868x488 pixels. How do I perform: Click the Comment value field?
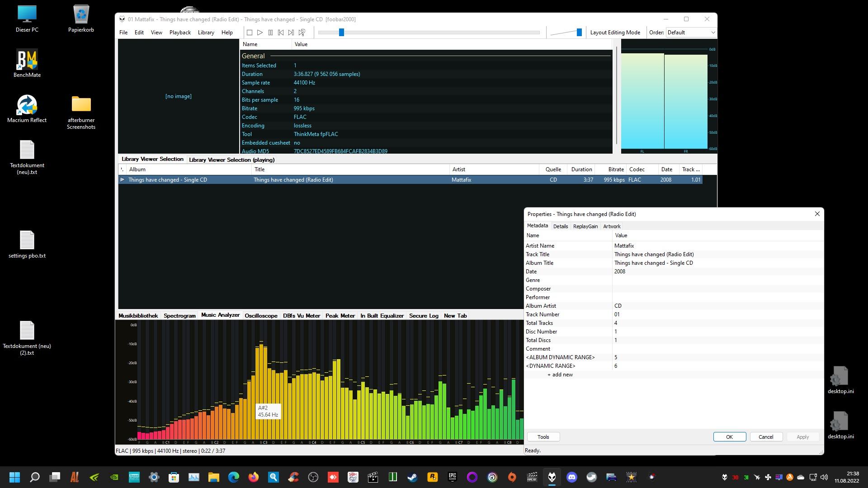coord(717,349)
